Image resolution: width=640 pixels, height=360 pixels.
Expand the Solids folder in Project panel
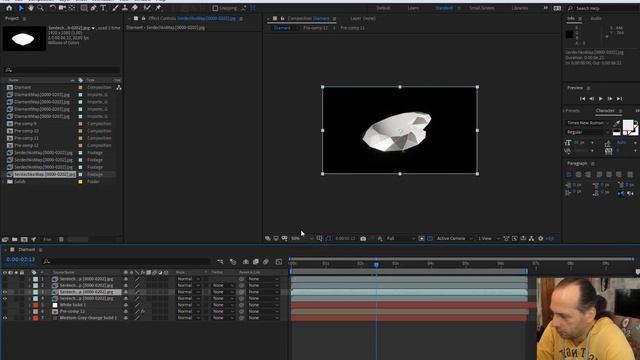click(3, 182)
